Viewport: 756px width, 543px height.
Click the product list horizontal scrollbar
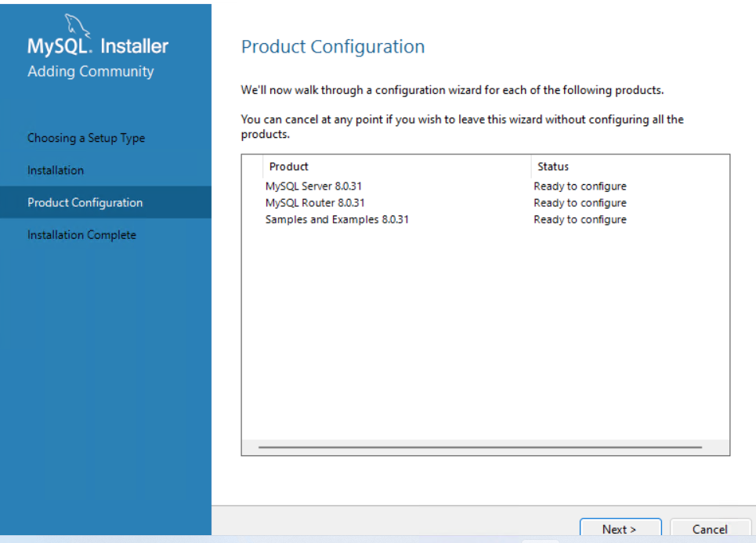(479, 447)
